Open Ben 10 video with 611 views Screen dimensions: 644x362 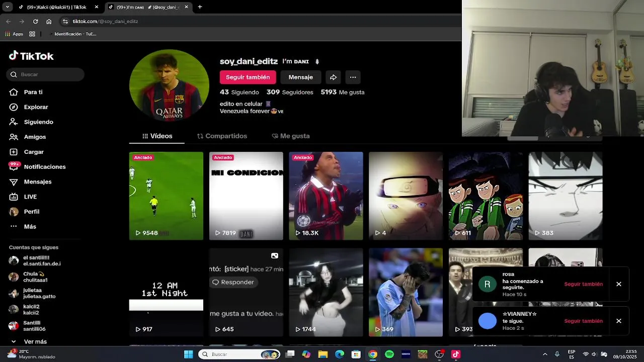pos(486,196)
